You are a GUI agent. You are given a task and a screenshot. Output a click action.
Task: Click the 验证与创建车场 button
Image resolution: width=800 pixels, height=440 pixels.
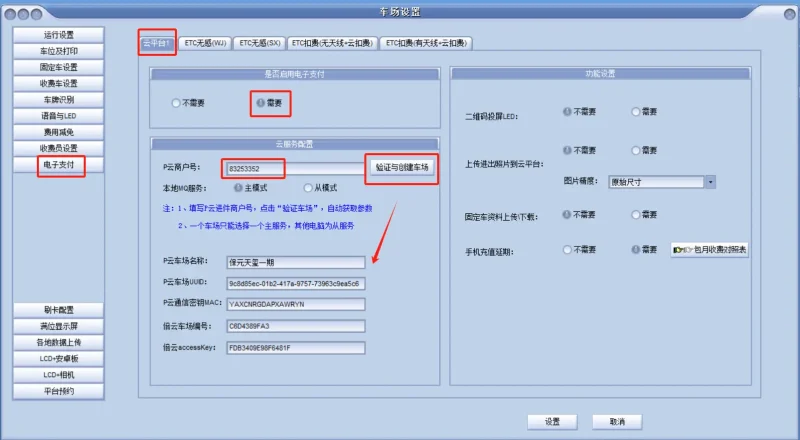[x=403, y=167]
